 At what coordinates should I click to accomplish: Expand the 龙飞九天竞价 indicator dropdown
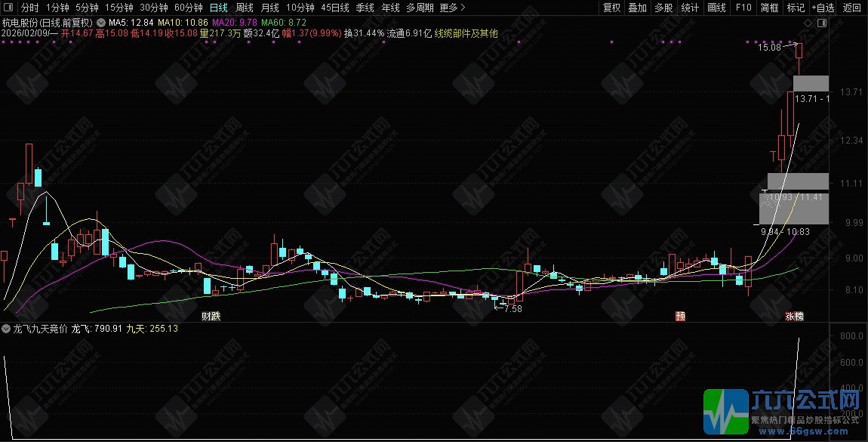coord(7,329)
